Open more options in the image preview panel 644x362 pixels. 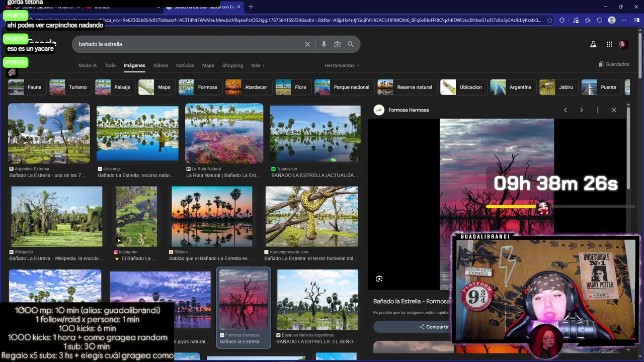598,110
